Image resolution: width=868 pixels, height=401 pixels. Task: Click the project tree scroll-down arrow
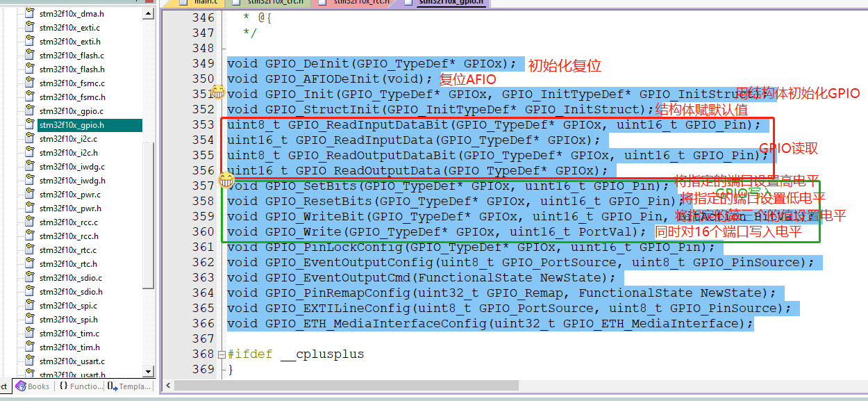149,374
